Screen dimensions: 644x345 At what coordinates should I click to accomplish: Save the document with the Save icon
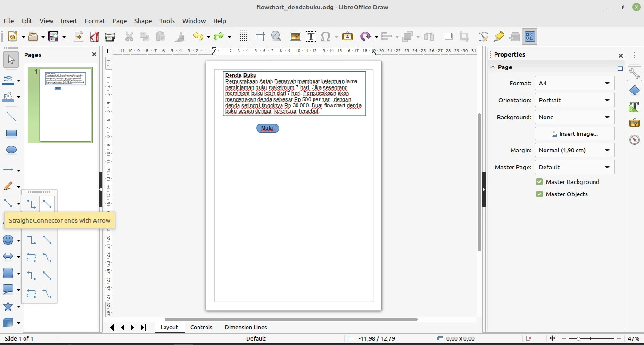(53, 36)
